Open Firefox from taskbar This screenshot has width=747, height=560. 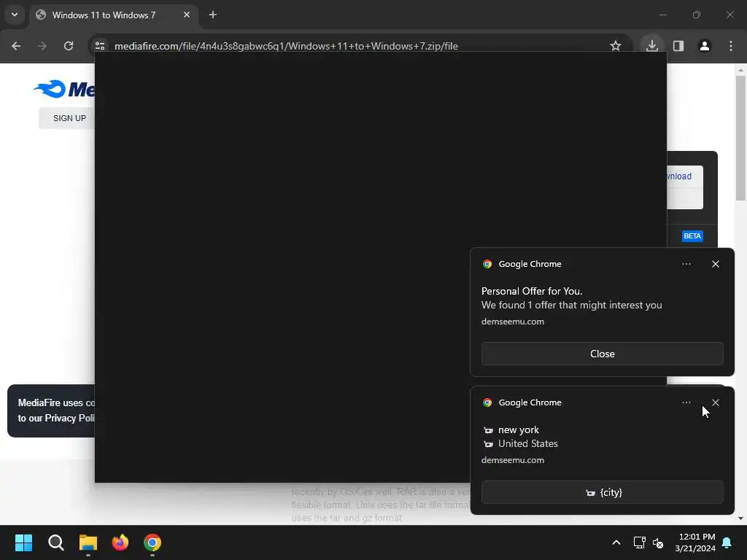[x=120, y=542]
